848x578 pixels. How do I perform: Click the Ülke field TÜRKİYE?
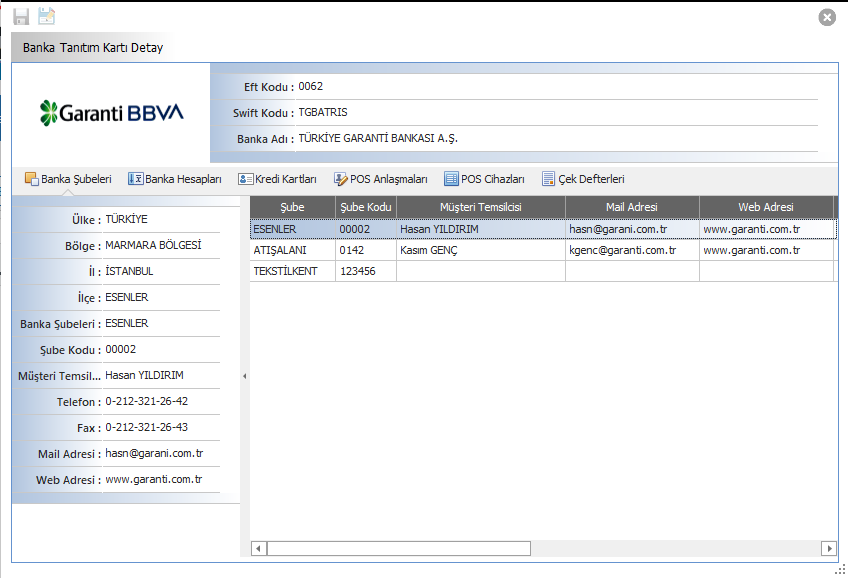[x=161, y=220]
